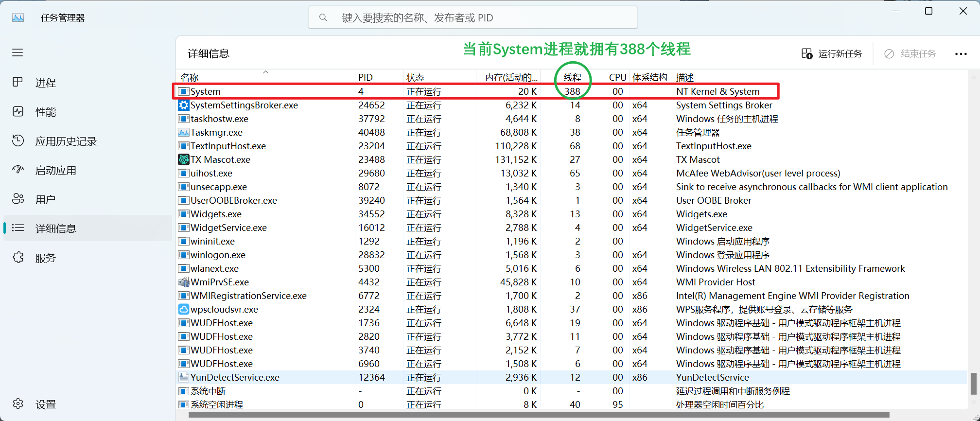This screenshot has height=421, width=980.
Task: Select WUDFHost.exe with PID 1736
Action: tap(222, 323)
